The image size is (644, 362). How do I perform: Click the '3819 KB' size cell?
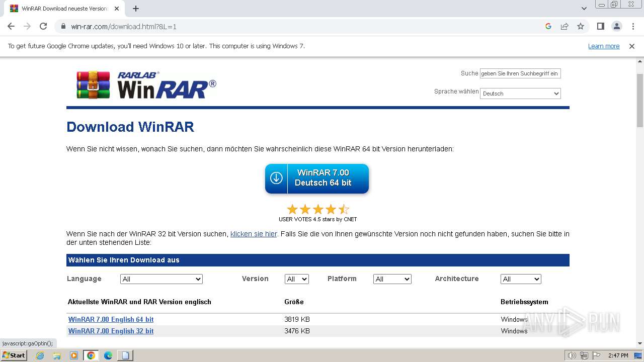(x=297, y=319)
